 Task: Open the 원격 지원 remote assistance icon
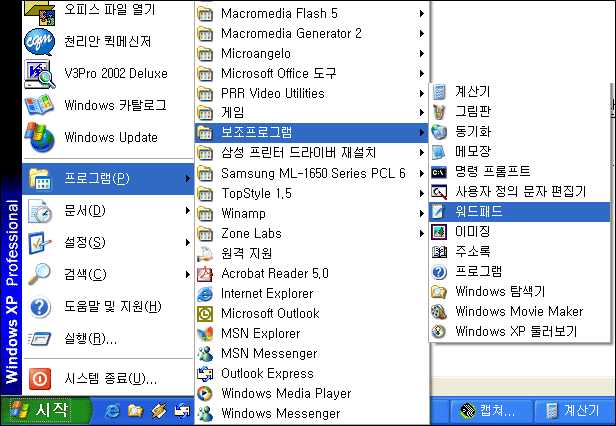point(205,253)
